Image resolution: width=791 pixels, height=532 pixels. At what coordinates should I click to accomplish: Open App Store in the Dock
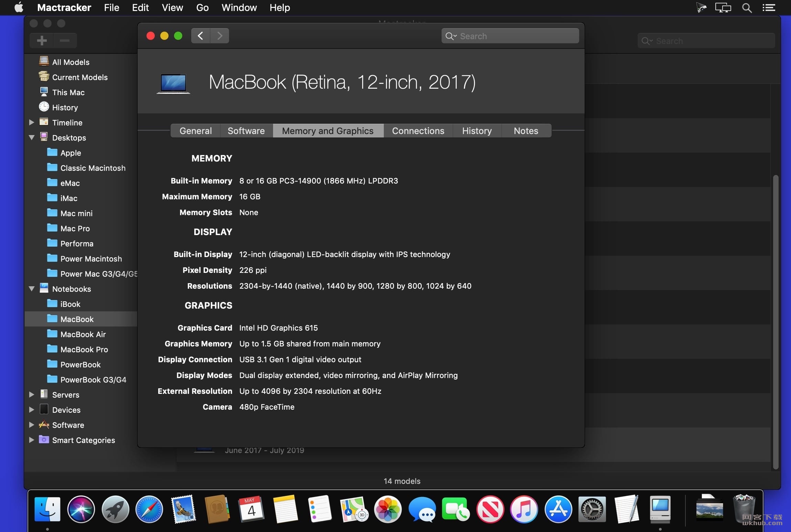tap(558, 509)
